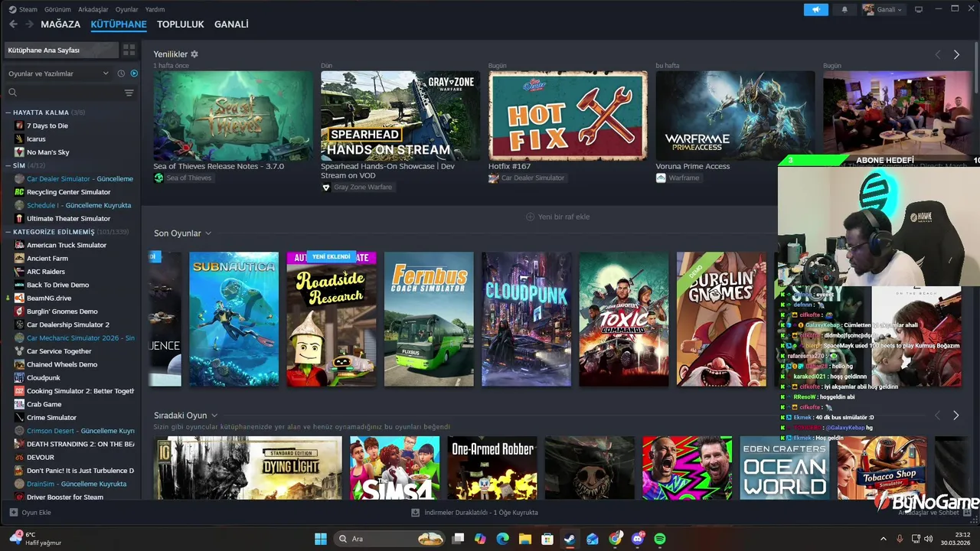980x551 pixels.
Task: Open Discord from the taskbar
Action: [x=638, y=539]
